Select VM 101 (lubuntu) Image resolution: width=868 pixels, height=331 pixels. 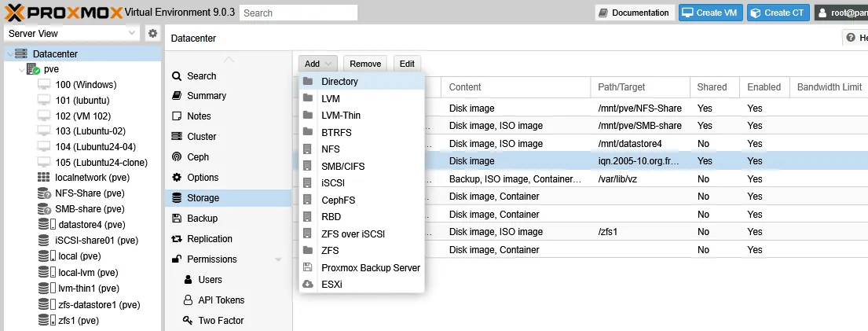pos(82,101)
